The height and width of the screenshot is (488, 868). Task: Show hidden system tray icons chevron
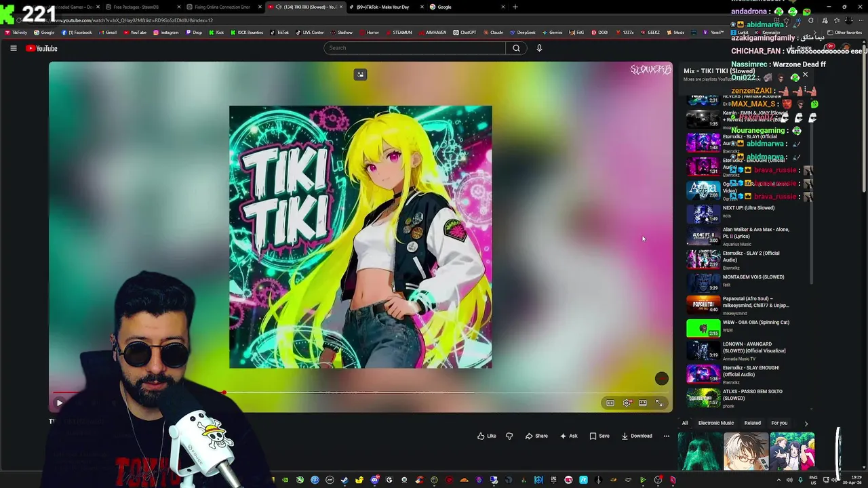(778, 480)
